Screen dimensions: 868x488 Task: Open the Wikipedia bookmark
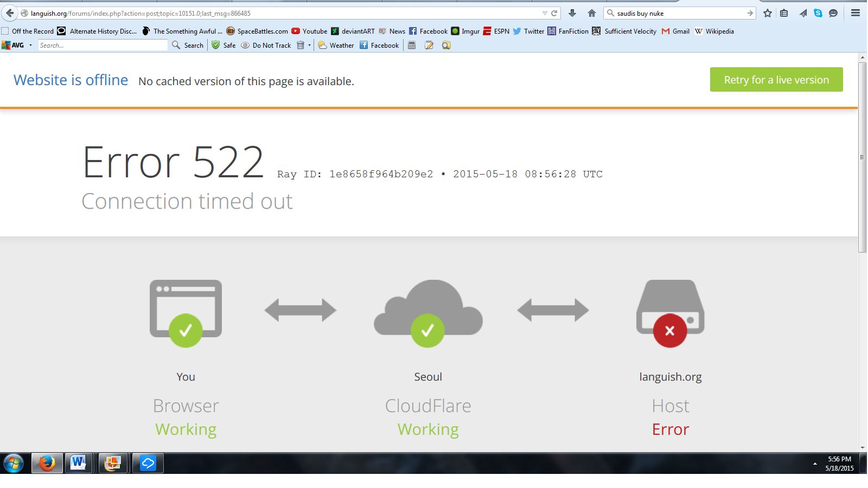pos(714,31)
